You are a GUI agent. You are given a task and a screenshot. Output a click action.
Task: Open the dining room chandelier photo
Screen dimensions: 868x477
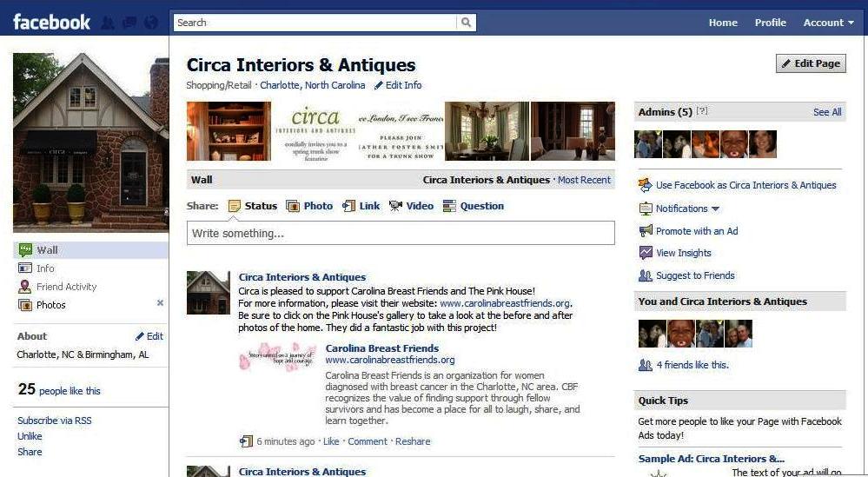(487, 131)
